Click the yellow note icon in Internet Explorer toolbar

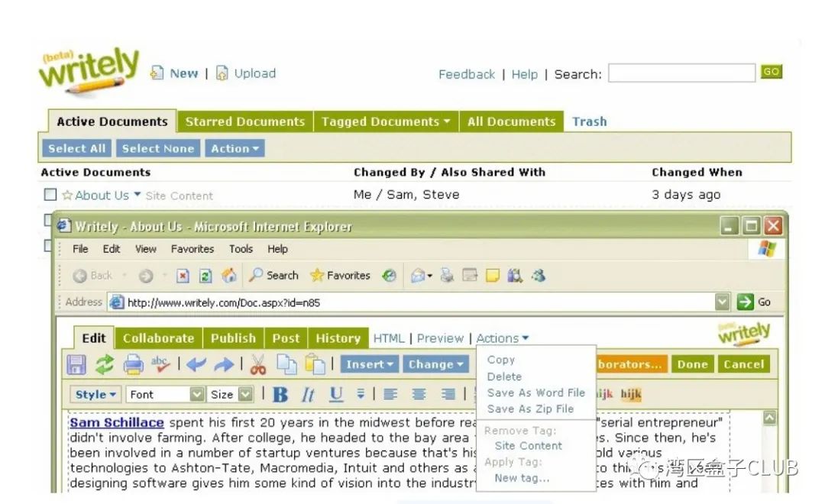pos(493,275)
